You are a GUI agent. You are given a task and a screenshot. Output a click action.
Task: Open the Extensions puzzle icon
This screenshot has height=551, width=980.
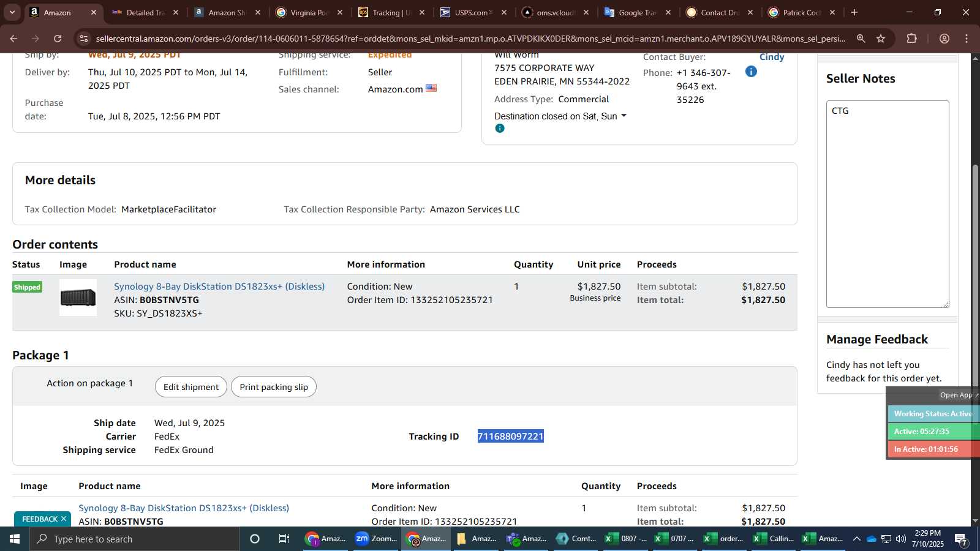point(911,39)
